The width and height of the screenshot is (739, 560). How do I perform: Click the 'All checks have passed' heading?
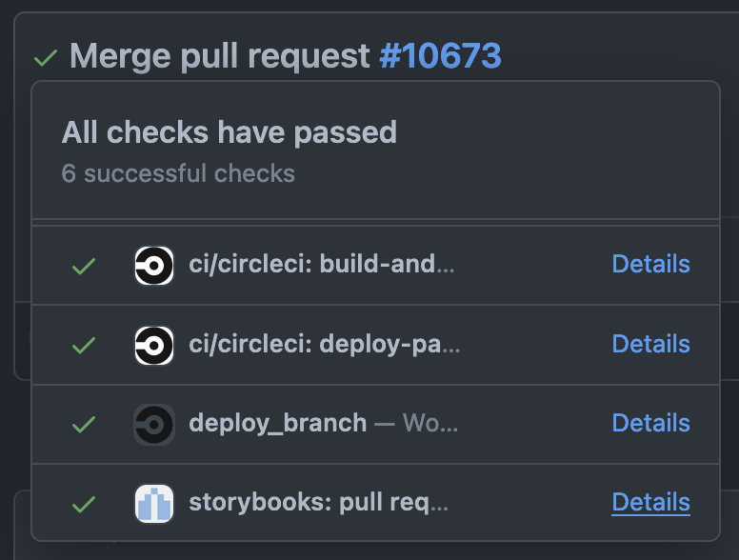230,132
